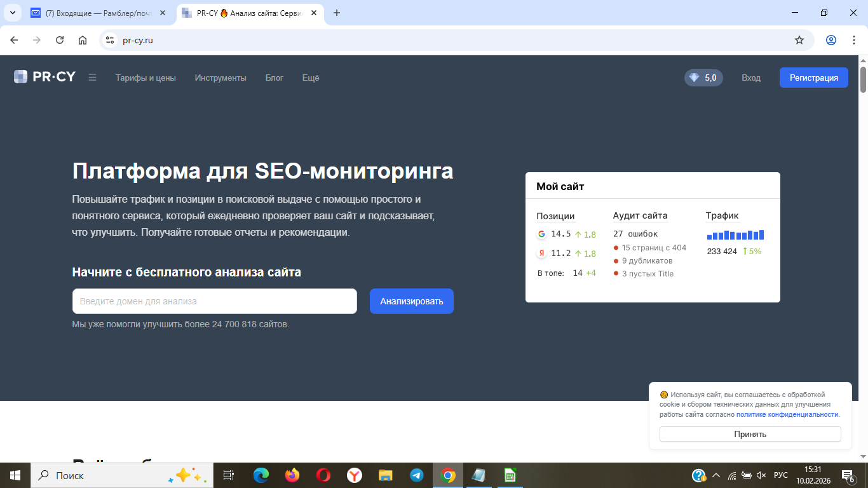Viewport: 868px width, 488px height.
Task: Open the notification center icon
Action: pyautogui.click(x=848, y=475)
